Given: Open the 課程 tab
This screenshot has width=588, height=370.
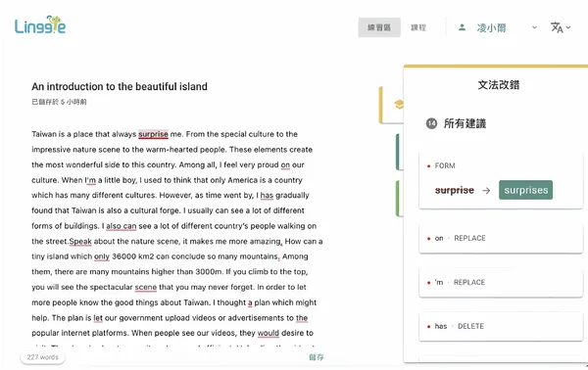Looking at the screenshot, I should tap(418, 27).
